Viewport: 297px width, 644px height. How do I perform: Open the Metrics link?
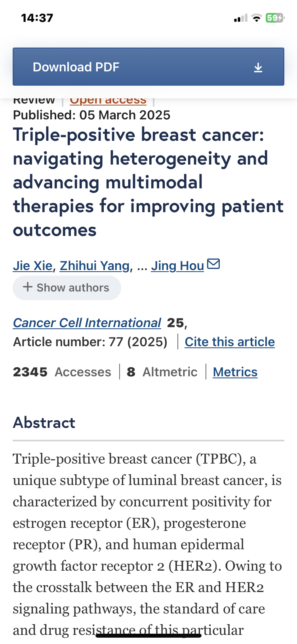coord(235,372)
